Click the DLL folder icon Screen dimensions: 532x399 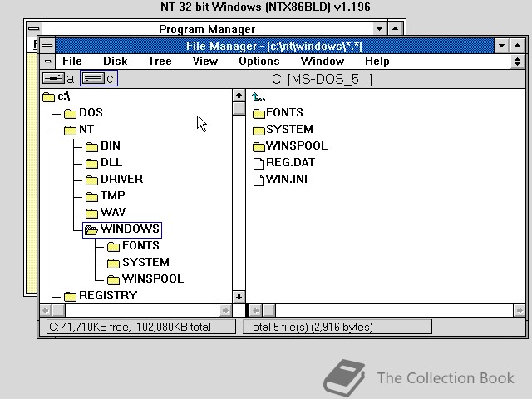pyautogui.click(x=91, y=163)
